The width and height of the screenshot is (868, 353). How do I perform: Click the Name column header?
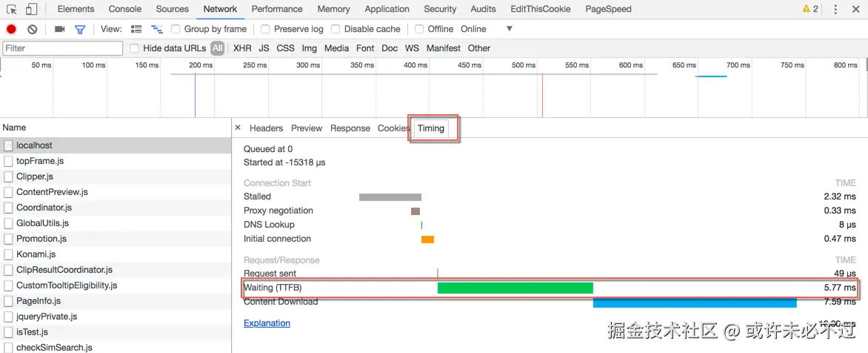[x=116, y=128]
